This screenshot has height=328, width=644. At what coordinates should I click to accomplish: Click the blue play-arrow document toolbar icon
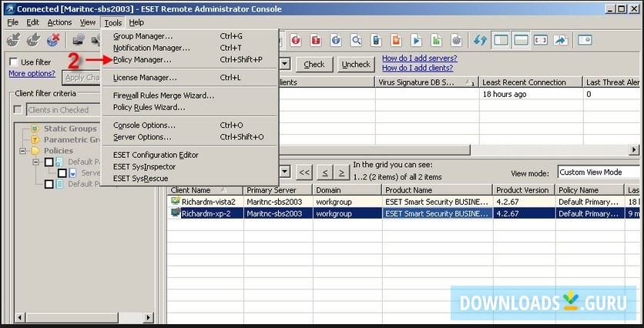(416, 40)
